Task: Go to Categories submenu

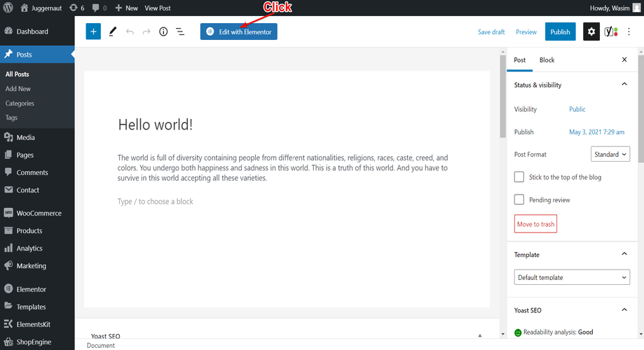Action: [x=20, y=104]
